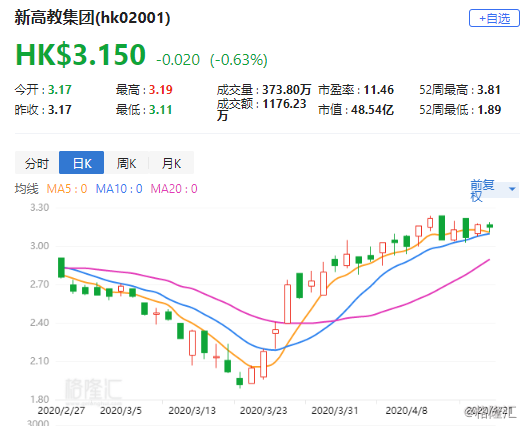The height and width of the screenshot is (426, 524).
Task: Select the 日K daily candlestick tab
Action: (82, 163)
